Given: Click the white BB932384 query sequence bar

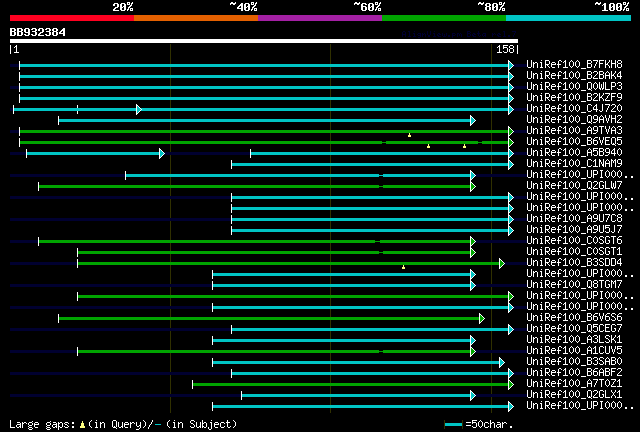Looking at the screenshot, I should click(x=264, y=41).
